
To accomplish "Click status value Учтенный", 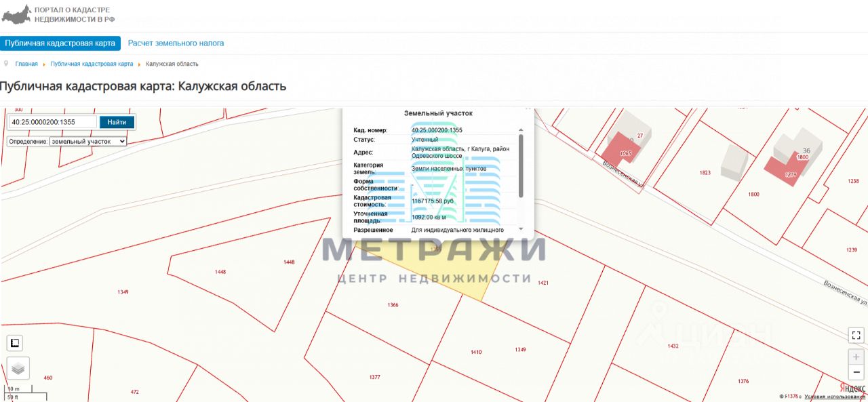I will (425, 140).
